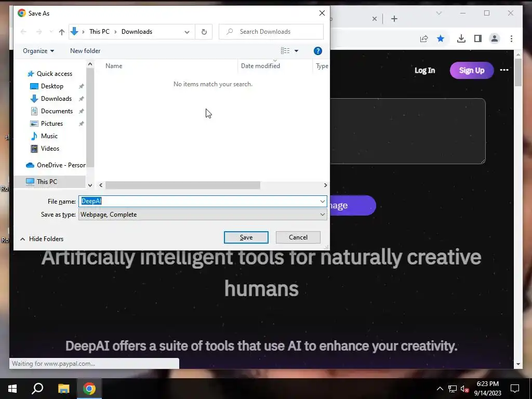
Task: Select This PC in navigation pane
Action: pyautogui.click(x=47, y=181)
